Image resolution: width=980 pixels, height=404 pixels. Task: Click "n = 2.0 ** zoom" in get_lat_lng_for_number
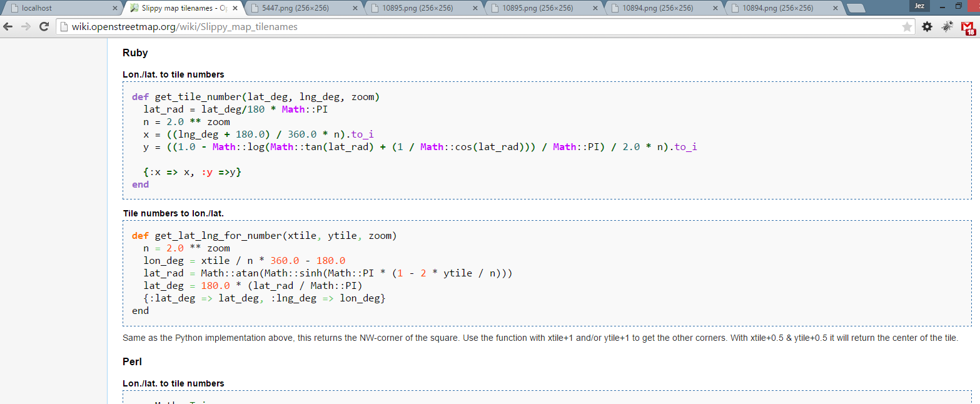coord(187,248)
